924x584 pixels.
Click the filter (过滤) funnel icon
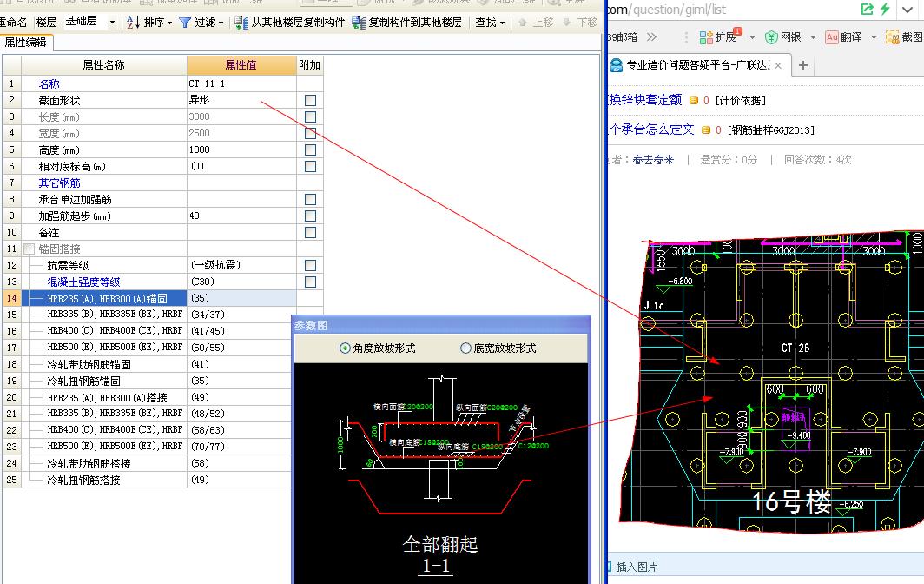coord(185,23)
